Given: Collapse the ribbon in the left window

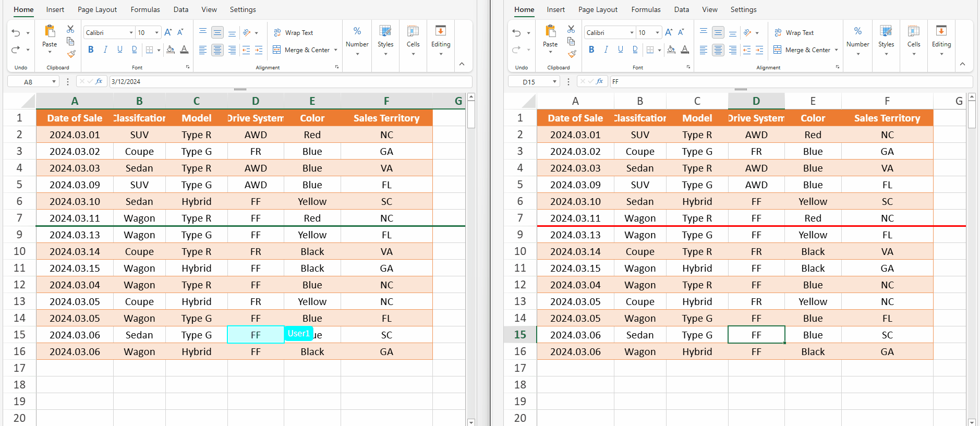Looking at the screenshot, I should (x=462, y=64).
